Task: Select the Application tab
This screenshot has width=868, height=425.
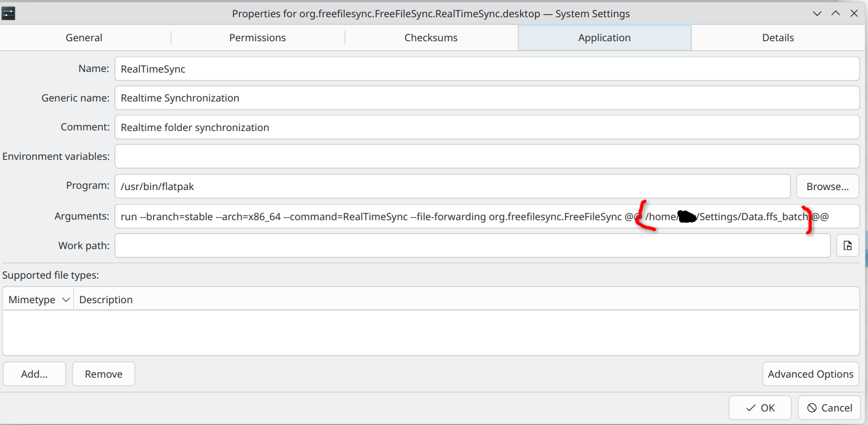Action: pos(605,38)
